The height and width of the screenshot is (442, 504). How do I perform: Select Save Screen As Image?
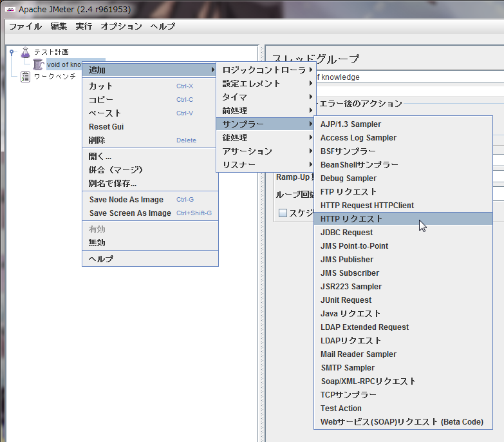pos(150,213)
